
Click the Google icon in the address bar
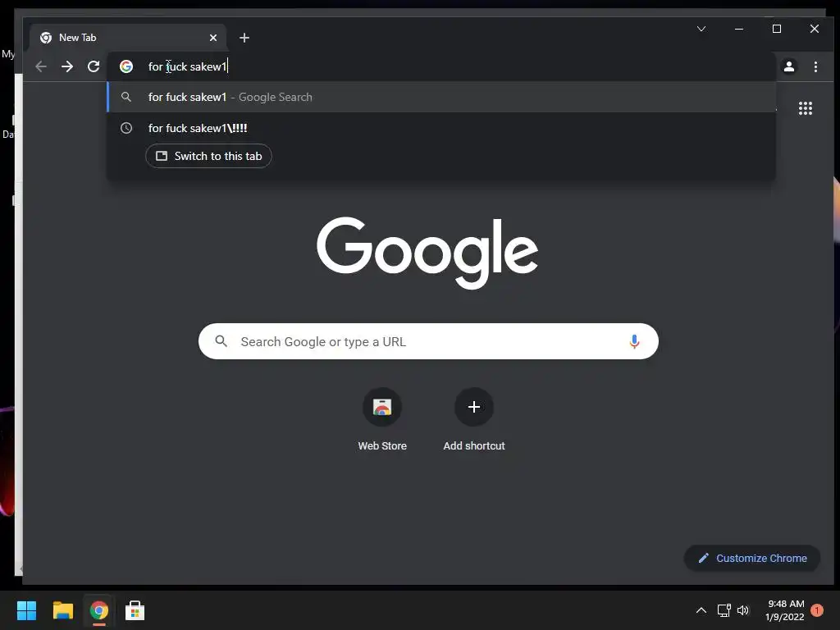point(126,66)
